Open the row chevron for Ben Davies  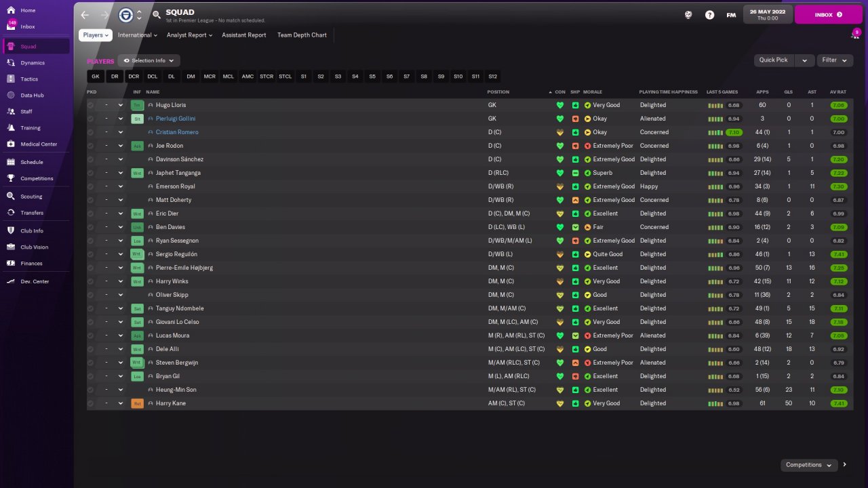tap(121, 227)
